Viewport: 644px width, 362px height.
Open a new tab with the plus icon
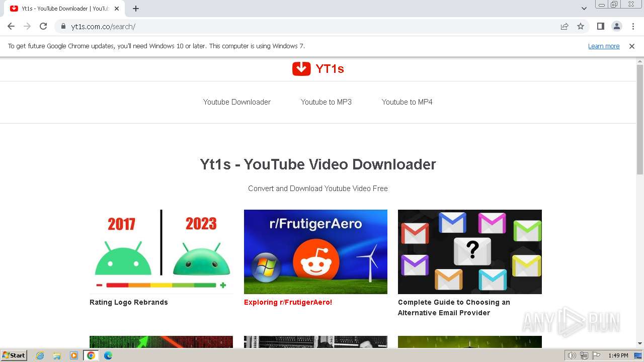[136, 9]
